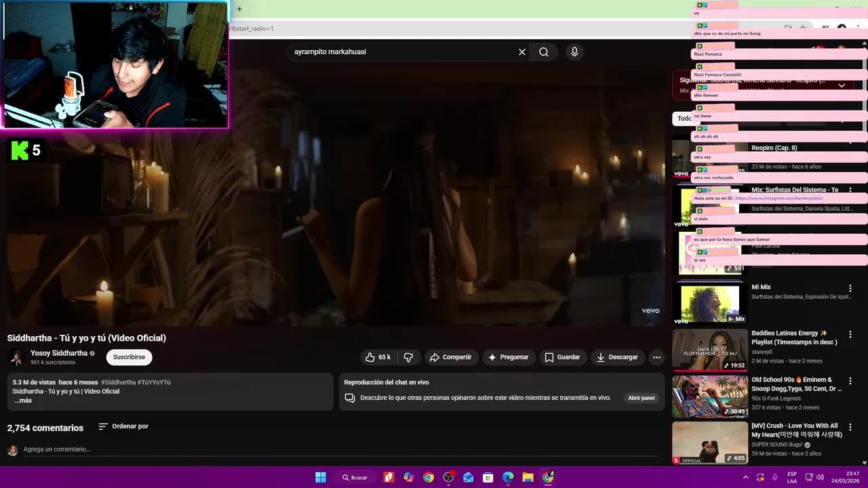Click the #TúYYoYTú hashtag
The image size is (868, 488).
154,382
